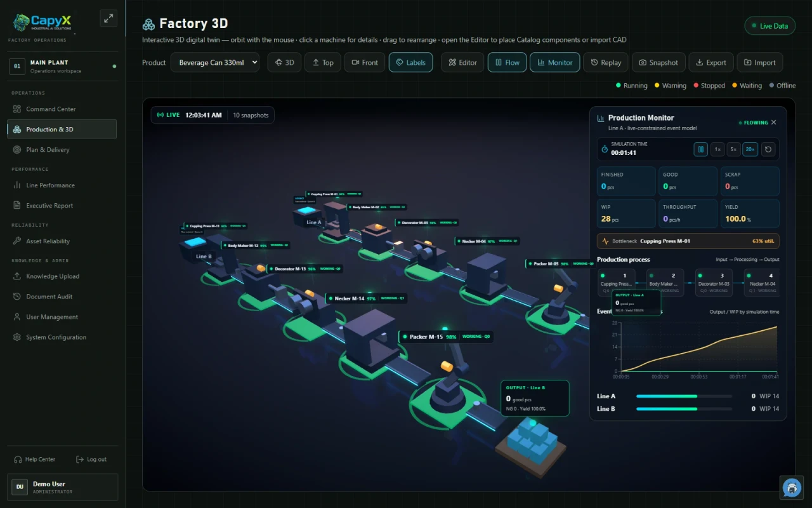This screenshot has height=508, width=812.
Task: Open the Production & 3D page
Action: click(x=62, y=130)
